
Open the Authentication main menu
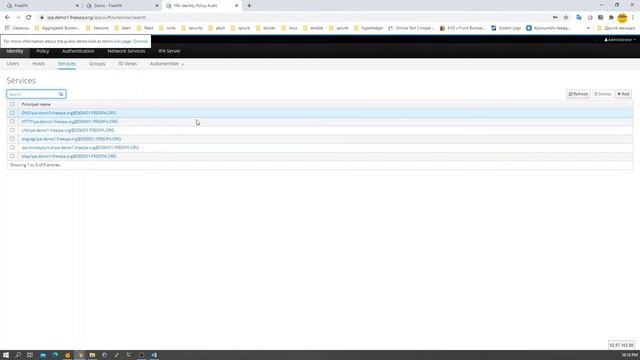(x=78, y=51)
